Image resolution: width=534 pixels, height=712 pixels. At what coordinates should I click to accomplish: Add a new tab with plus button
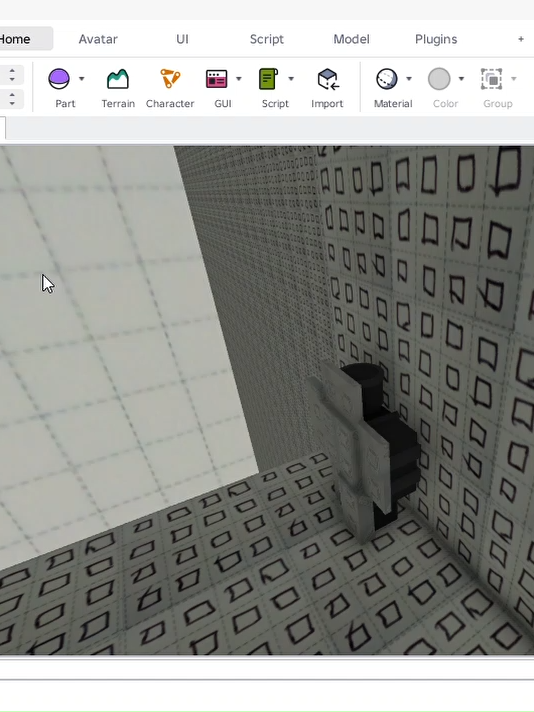click(x=521, y=39)
